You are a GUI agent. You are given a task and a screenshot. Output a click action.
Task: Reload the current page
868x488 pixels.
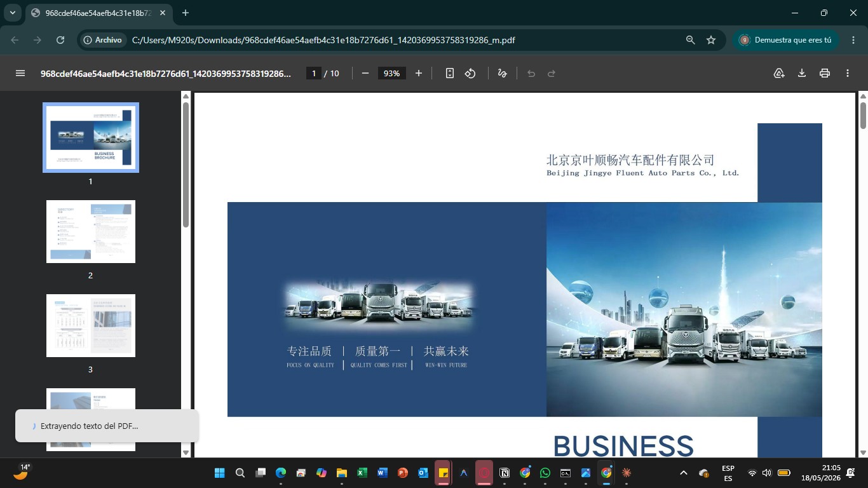pos(60,40)
